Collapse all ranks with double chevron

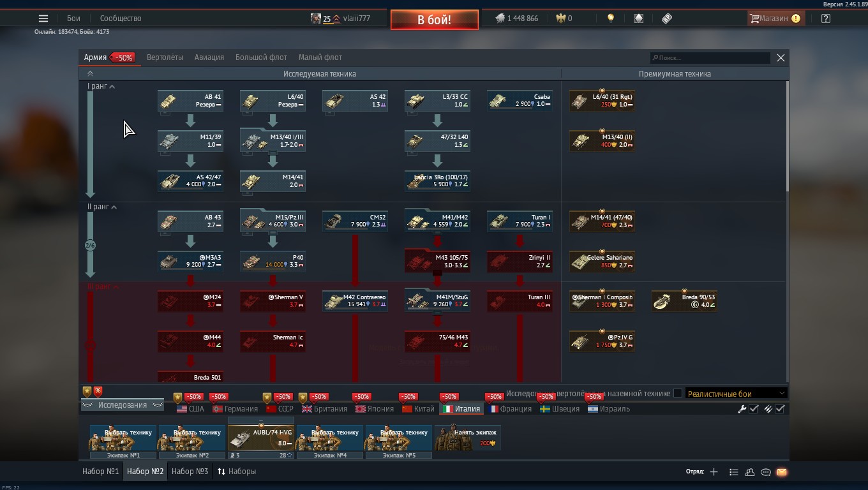(x=90, y=74)
